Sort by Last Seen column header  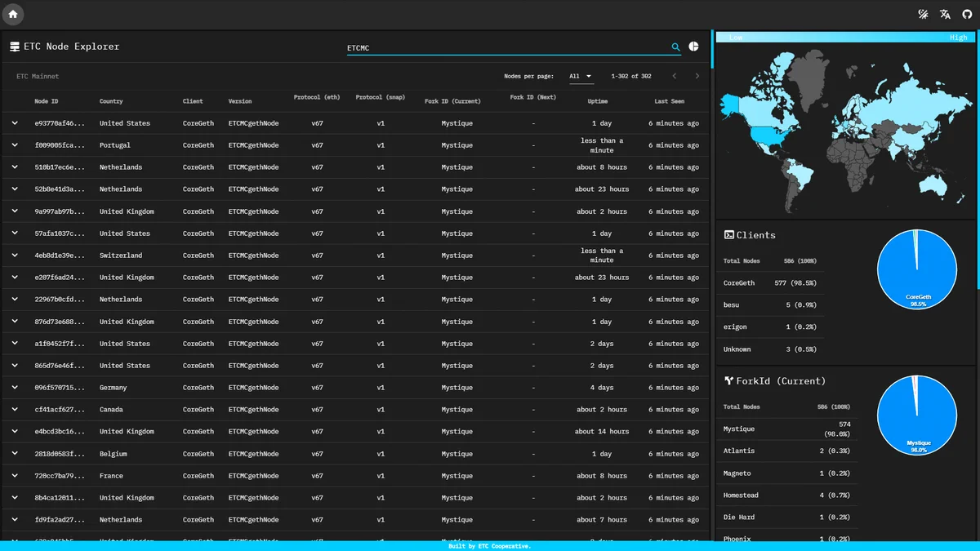[x=670, y=101]
